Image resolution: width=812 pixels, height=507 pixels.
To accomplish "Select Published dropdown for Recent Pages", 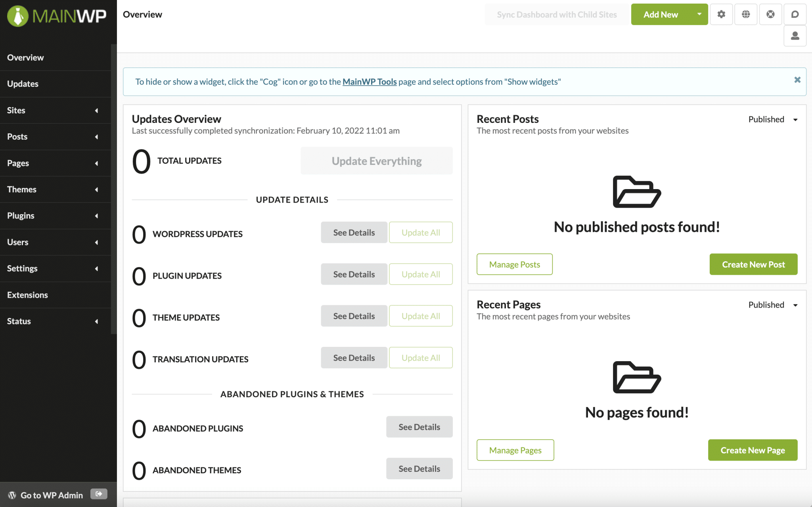I will click(772, 304).
